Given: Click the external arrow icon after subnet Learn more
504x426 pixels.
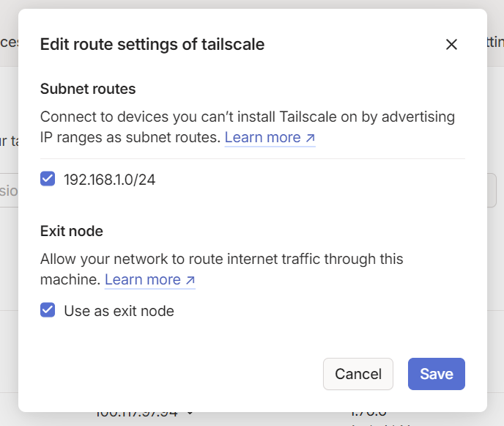Looking at the screenshot, I should click(310, 138).
